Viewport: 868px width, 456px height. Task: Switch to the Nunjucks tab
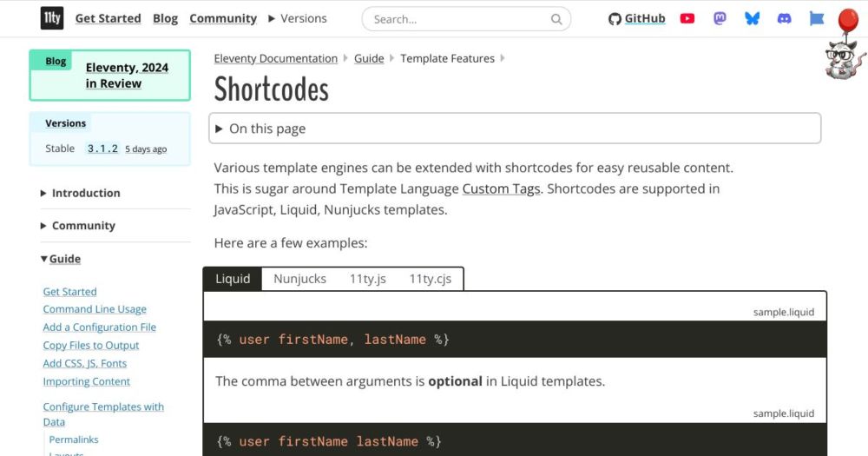pos(299,279)
